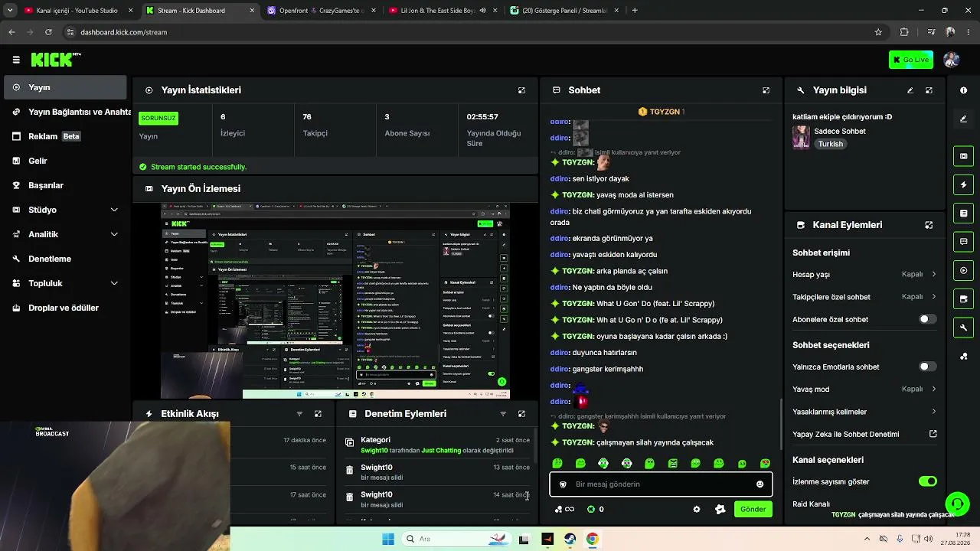Open Droplar ve ödüller sidebar item
The width and height of the screenshot is (980, 551).
(65, 308)
